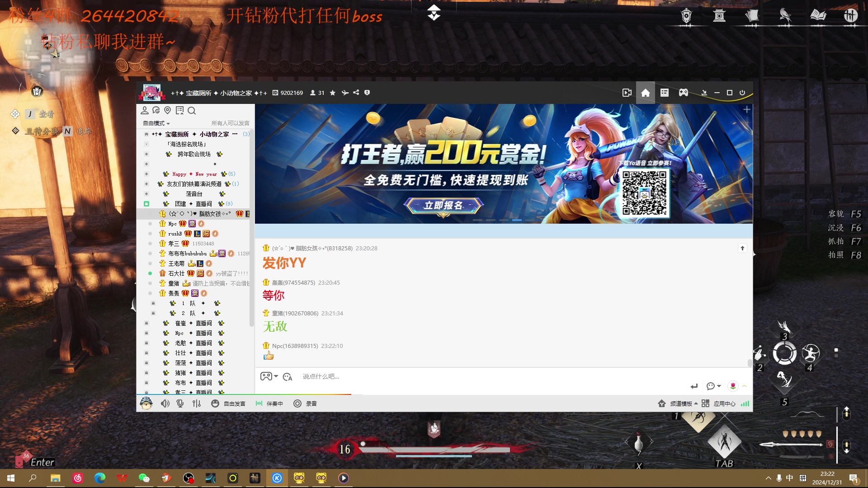Mute the speaker icon in bottom bar

pyautogui.click(x=165, y=404)
